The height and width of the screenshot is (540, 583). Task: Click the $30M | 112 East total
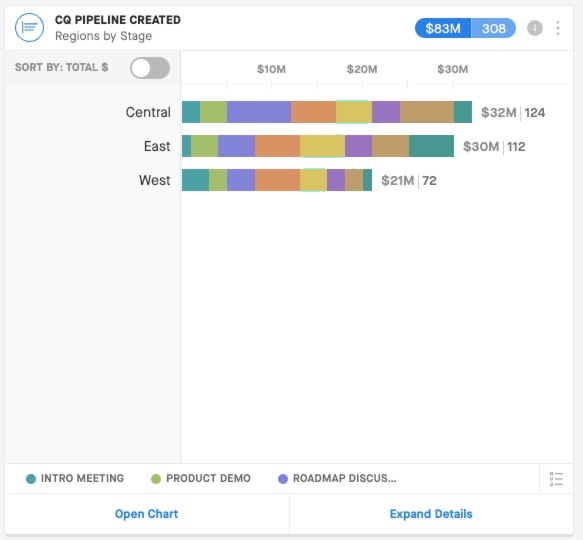(494, 147)
